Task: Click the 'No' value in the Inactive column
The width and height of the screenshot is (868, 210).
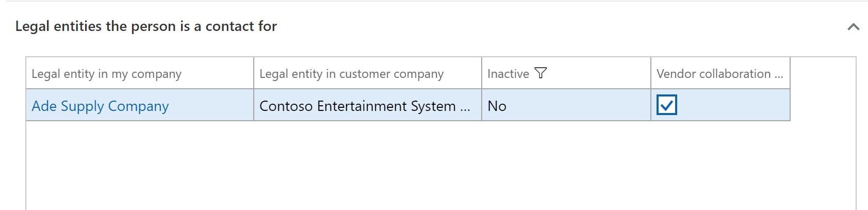Action: [x=497, y=106]
